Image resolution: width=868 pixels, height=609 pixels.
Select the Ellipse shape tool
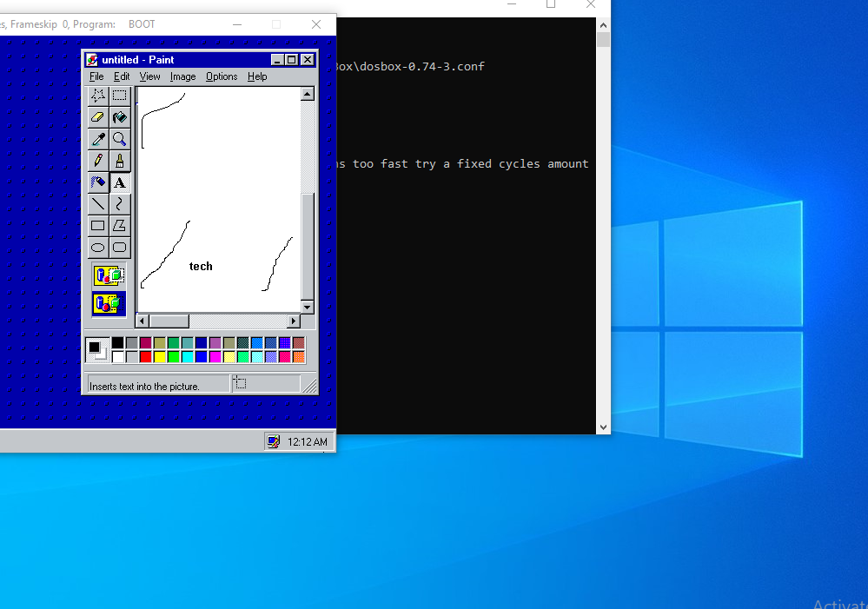coord(98,248)
